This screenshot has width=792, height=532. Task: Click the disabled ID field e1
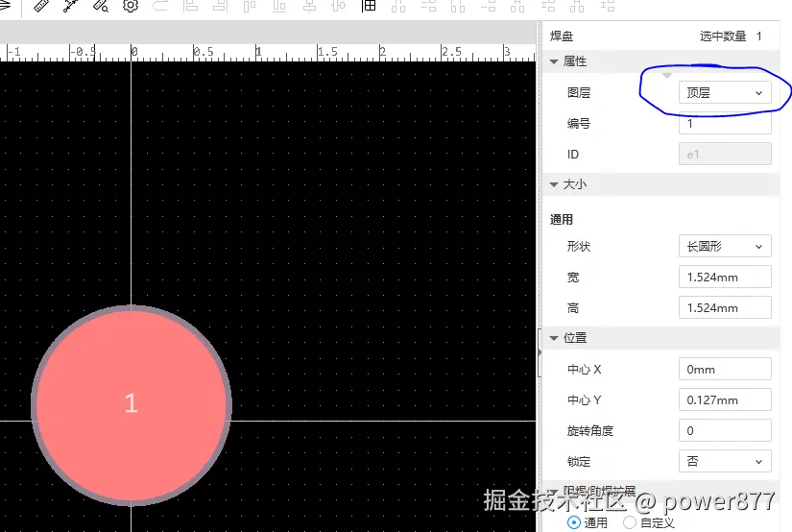(725, 154)
